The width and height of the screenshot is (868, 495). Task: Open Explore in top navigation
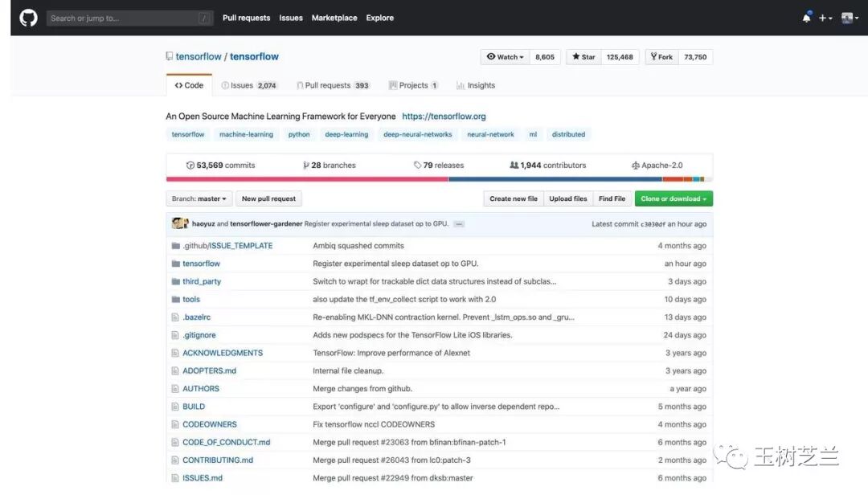[x=379, y=18]
